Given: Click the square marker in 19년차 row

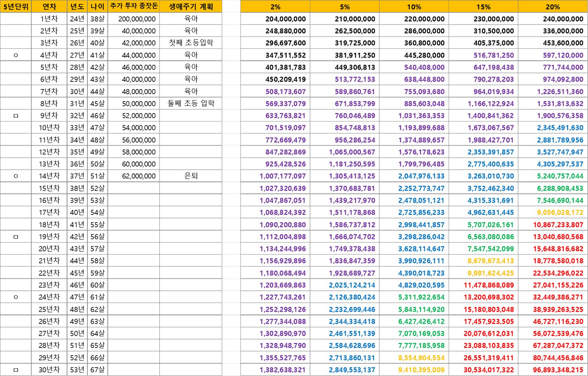Looking at the screenshot, I should click(16, 237).
